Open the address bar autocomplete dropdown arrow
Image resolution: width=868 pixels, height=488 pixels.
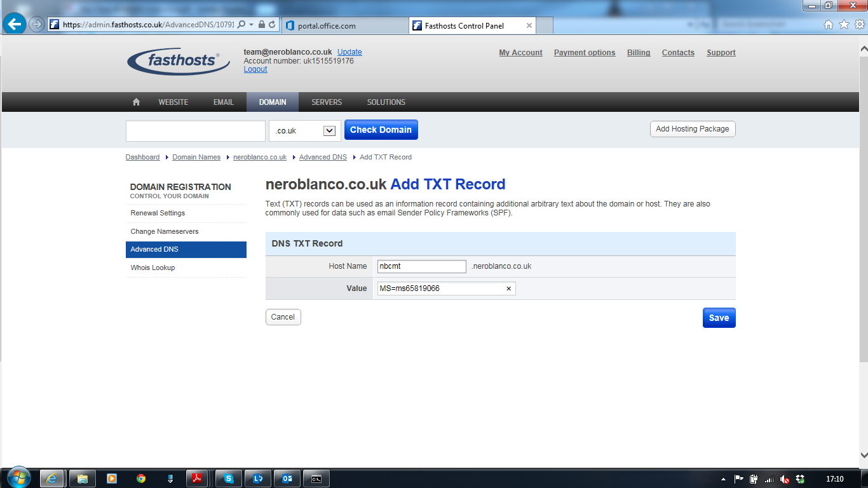[x=251, y=25]
